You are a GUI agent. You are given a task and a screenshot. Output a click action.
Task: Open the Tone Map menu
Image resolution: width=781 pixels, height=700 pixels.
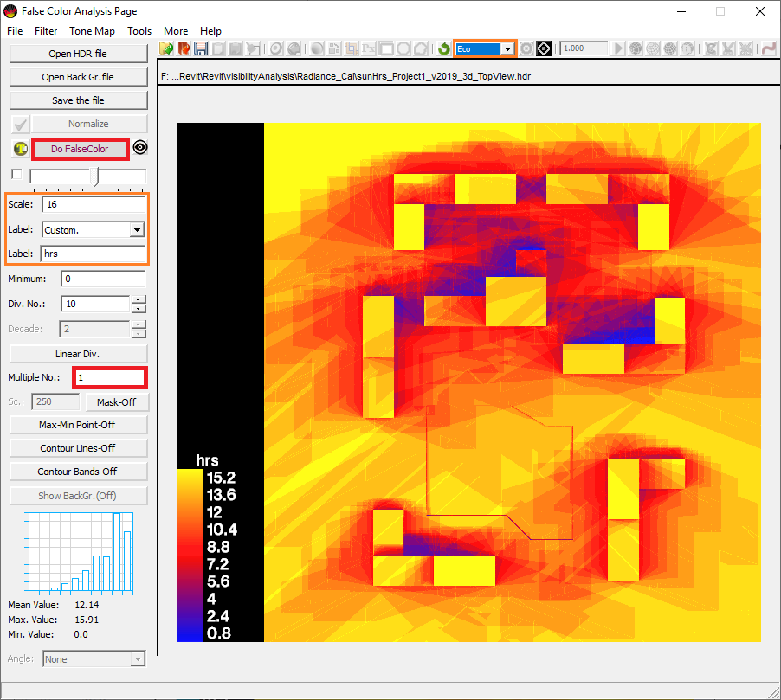point(92,31)
